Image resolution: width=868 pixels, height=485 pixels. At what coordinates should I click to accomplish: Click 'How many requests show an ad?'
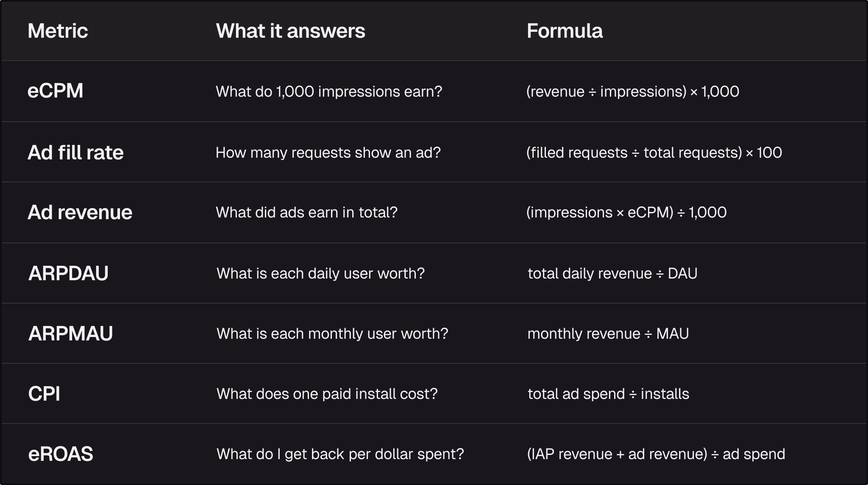(x=328, y=153)
